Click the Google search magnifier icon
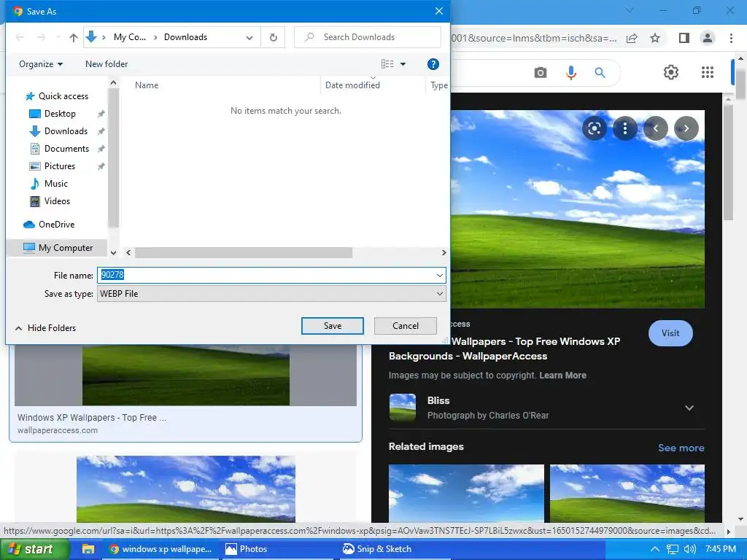The image size is (747, 560). tap(600, 72)
